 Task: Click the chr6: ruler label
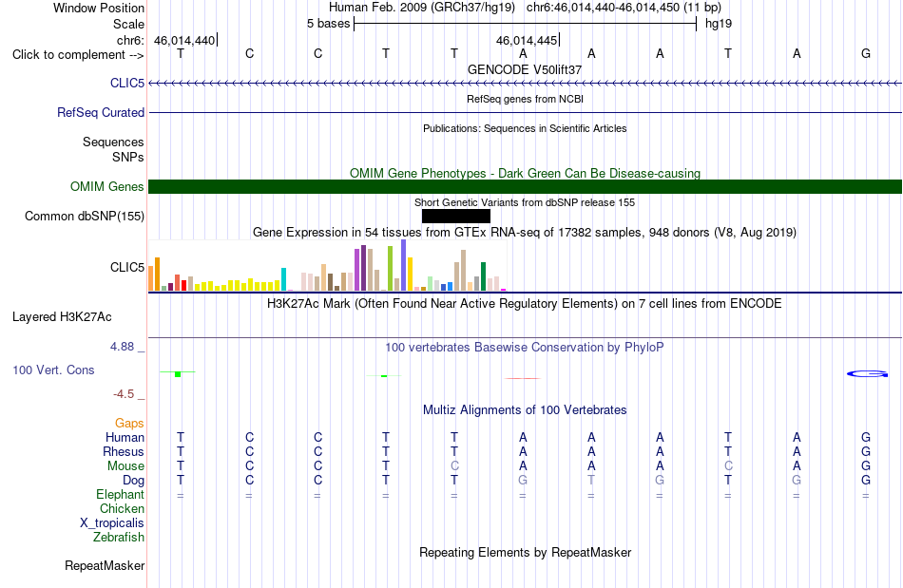coord(131,40)
